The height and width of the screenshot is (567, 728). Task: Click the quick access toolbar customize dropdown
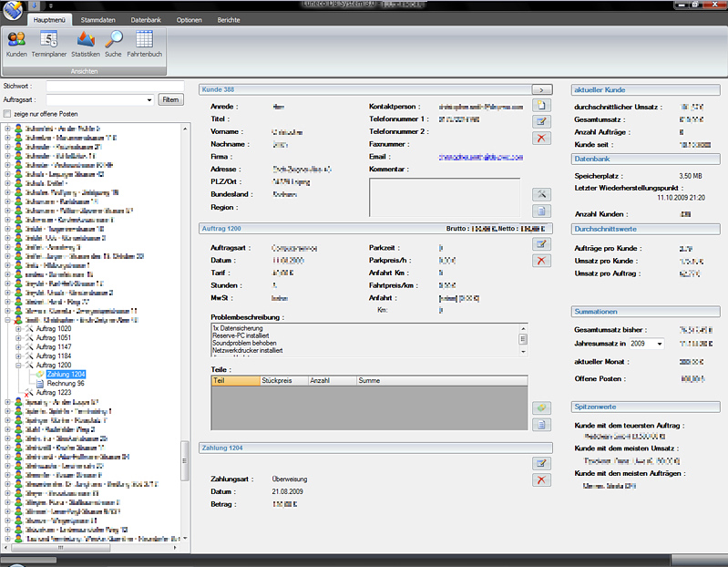pyautogui.click(x=51, y=6)
